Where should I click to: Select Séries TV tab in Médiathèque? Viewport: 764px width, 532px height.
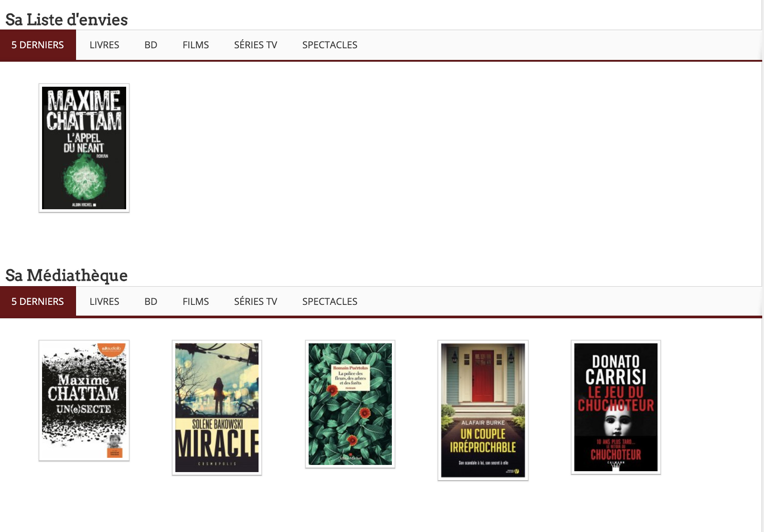255,302
